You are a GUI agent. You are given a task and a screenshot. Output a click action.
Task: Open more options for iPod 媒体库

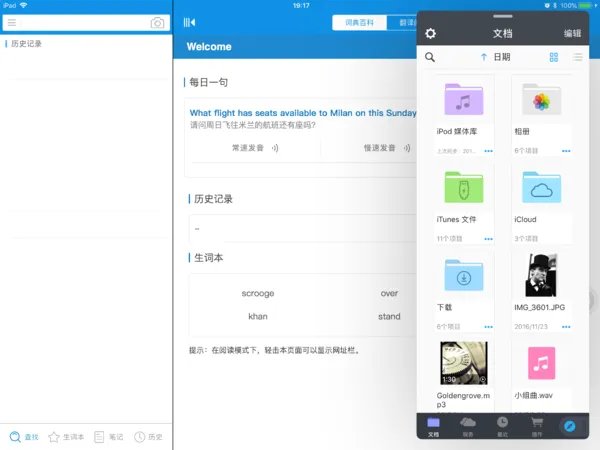[488, 151]
